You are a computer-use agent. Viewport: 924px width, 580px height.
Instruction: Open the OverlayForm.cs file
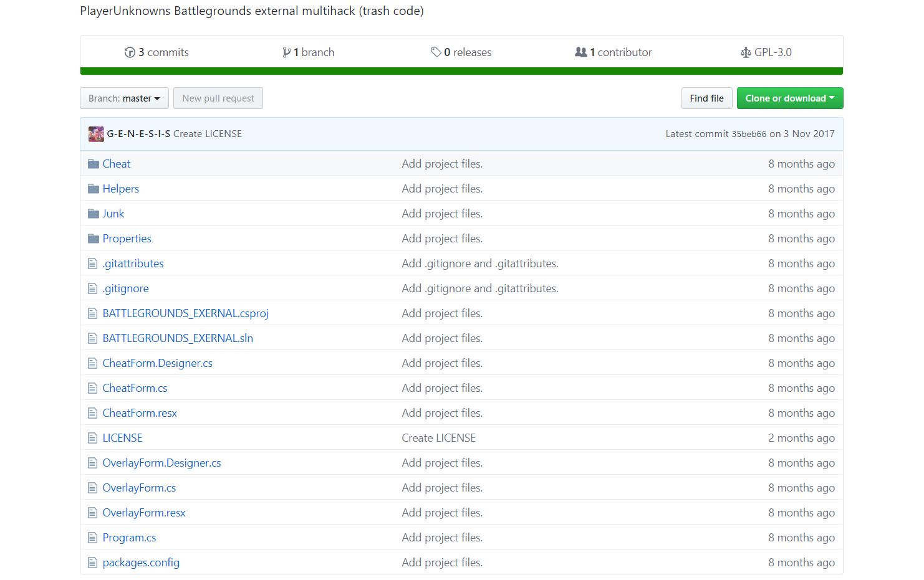click(x=140, y=488)
